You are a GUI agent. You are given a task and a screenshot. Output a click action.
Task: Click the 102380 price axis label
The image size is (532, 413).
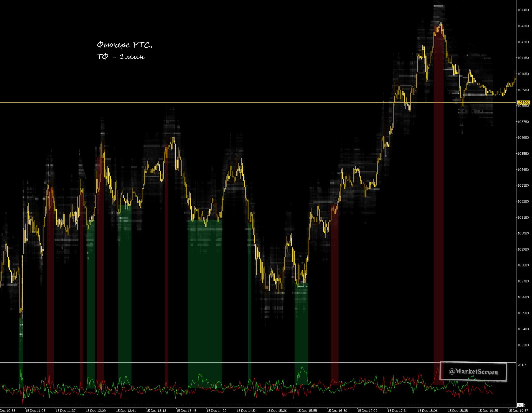point(523,345)
